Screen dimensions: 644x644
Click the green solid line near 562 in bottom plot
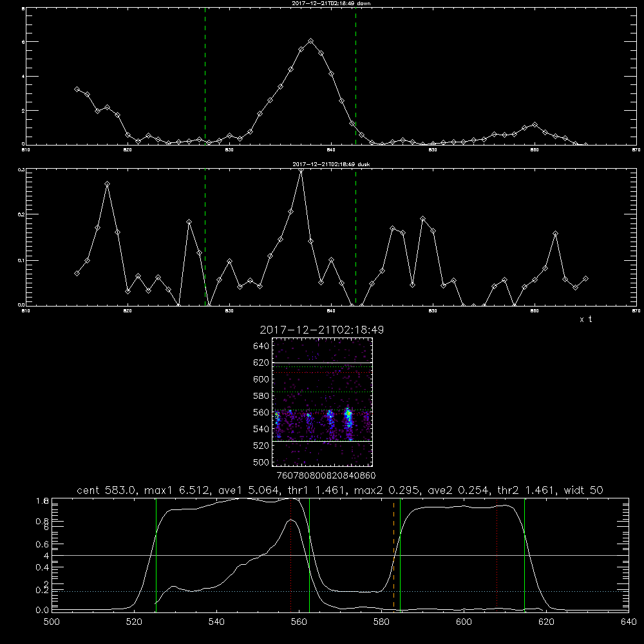coord(309,554)
